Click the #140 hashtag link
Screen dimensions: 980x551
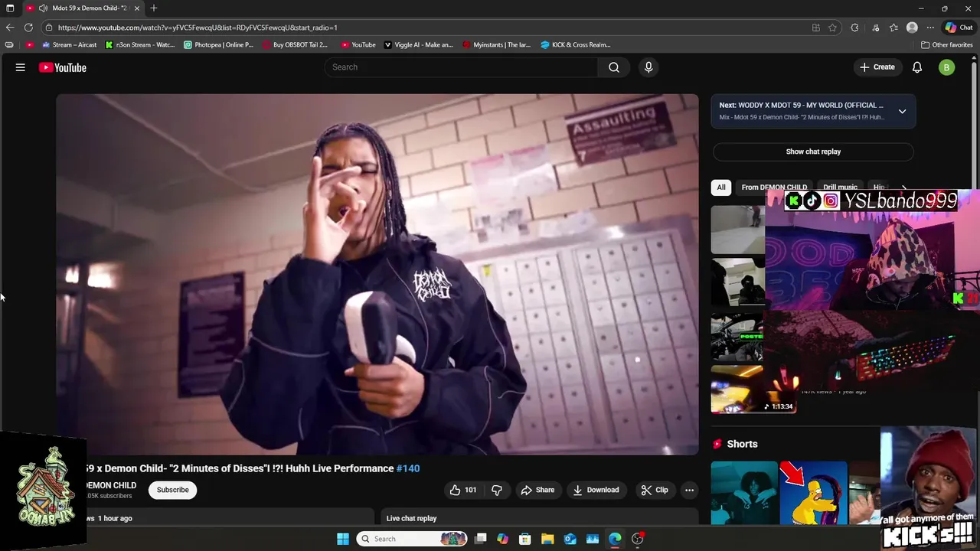408,468
